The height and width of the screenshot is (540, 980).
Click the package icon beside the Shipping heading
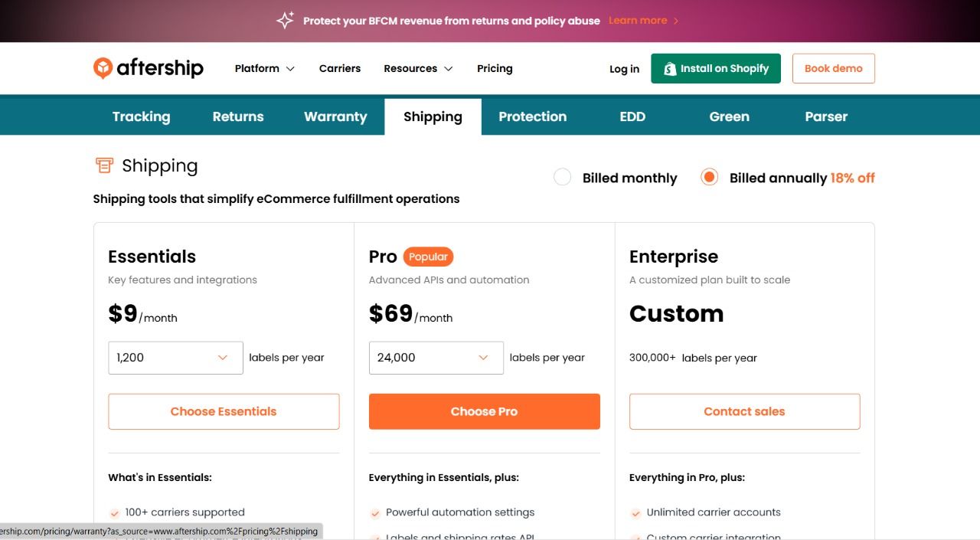coord(105,165)
